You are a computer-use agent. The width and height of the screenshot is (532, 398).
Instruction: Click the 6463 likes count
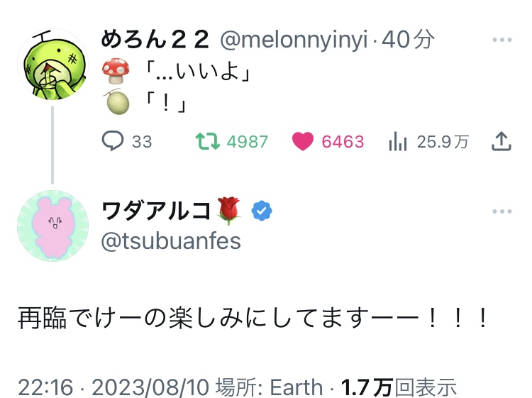point(343,142)
